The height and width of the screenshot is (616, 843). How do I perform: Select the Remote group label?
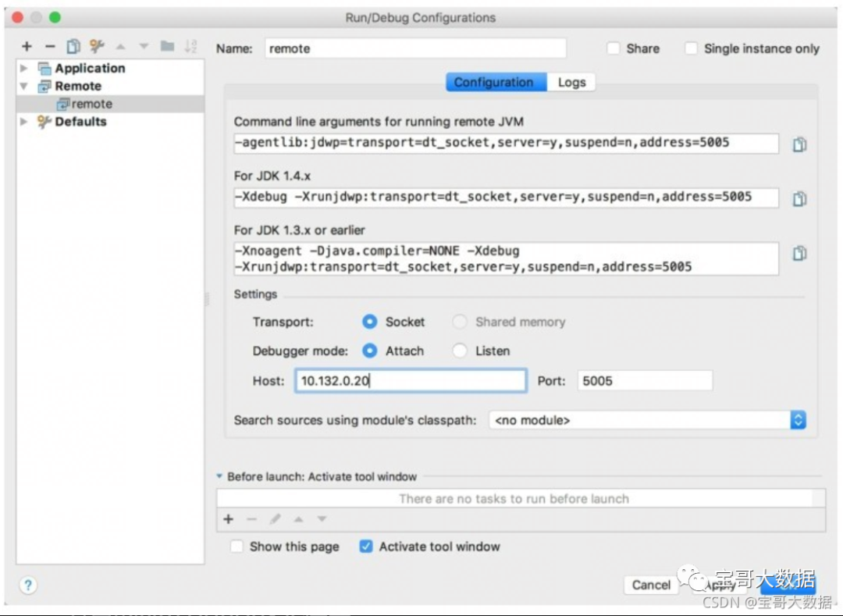click(78, 86)
